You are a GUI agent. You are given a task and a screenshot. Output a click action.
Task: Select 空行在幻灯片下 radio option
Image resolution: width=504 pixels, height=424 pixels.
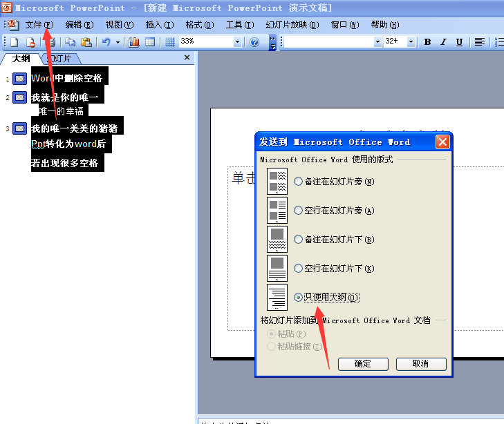pyautogui.click(x=298, y=268)
